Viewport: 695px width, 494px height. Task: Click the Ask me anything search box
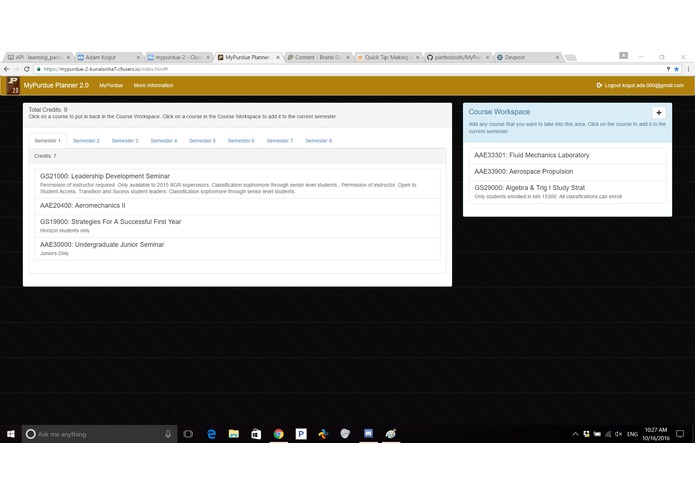pyautogui.click(x=100, y=434)
